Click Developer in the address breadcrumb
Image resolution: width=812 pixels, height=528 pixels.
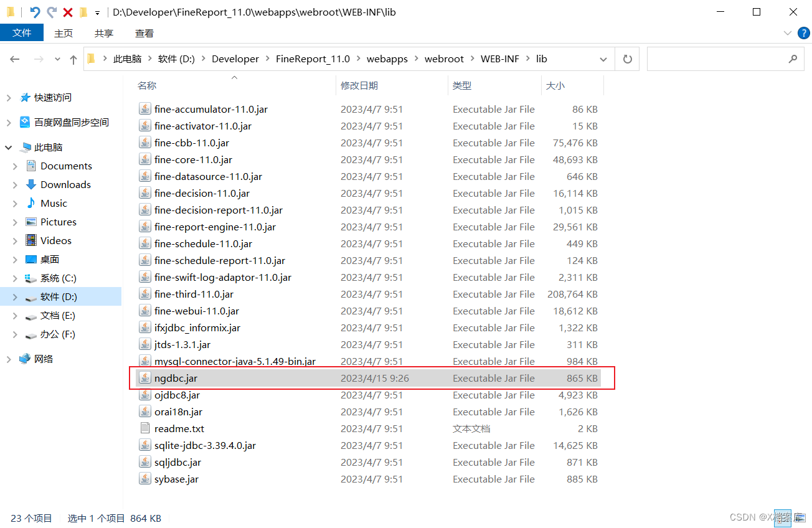(x=235, y=59)
